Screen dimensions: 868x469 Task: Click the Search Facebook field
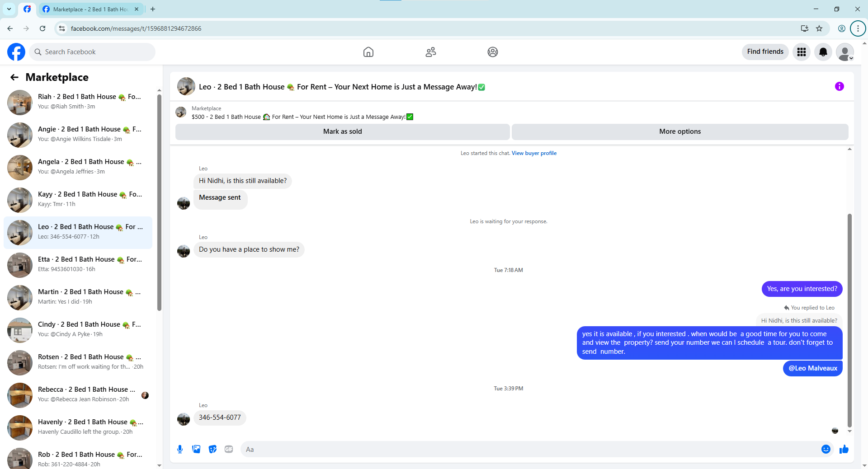pos(92,52)
